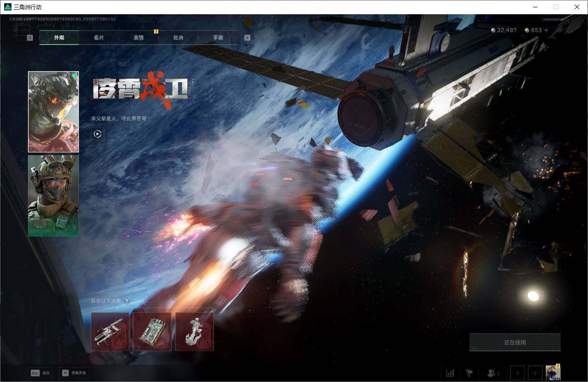This screenshot has height=382, width=588.
Task: Maximize the 三角洲行动 window
Action: coord(556,7)
